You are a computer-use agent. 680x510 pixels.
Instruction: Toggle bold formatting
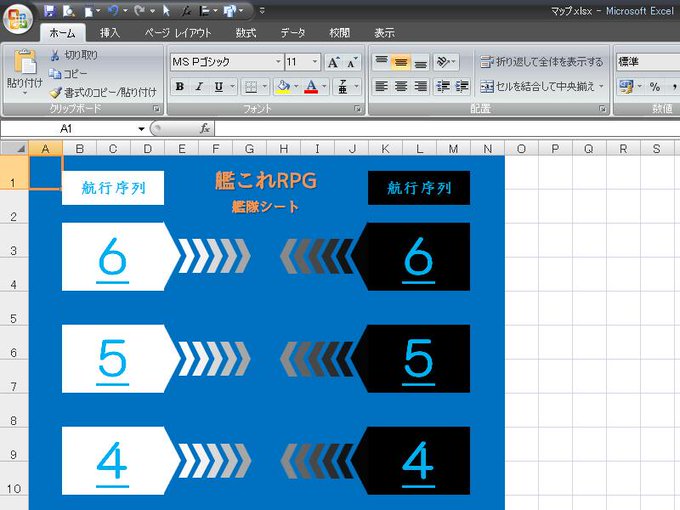[180, 87]
